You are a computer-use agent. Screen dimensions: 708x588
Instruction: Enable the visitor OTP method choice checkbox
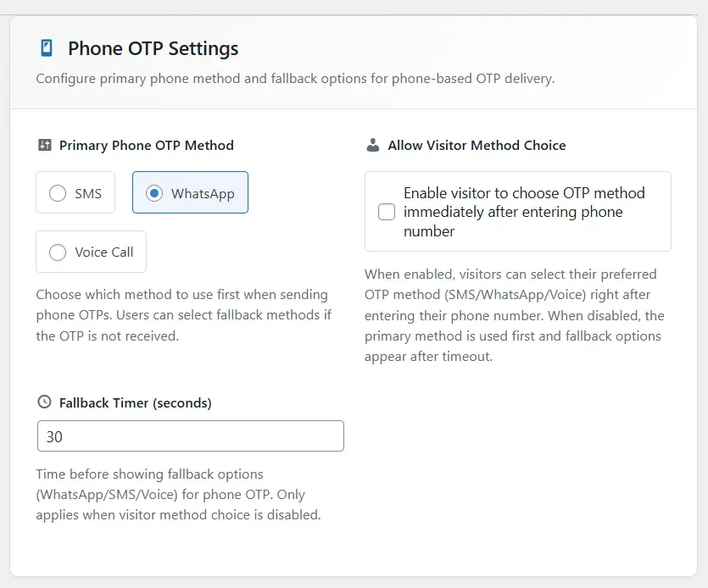coord(387,212)
